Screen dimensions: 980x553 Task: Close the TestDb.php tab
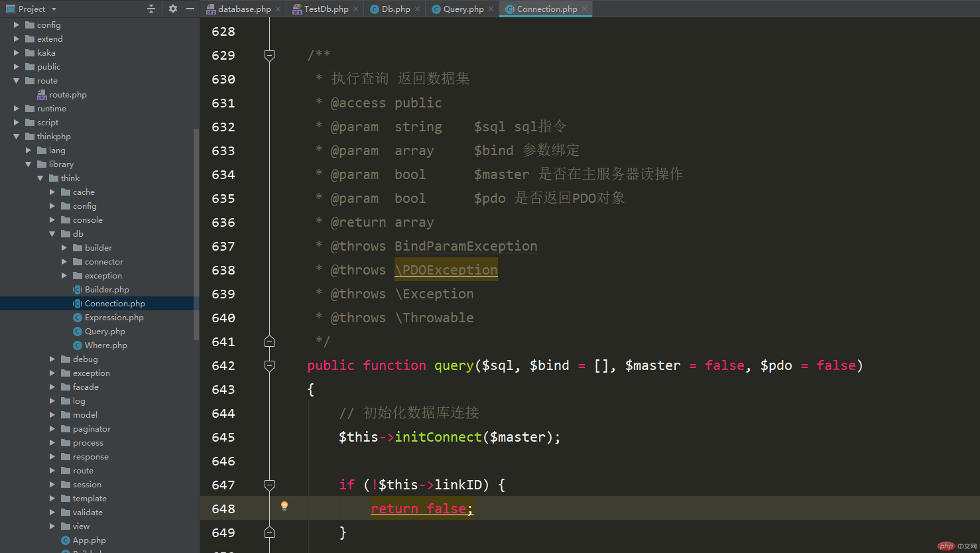(x=356, y=9)
